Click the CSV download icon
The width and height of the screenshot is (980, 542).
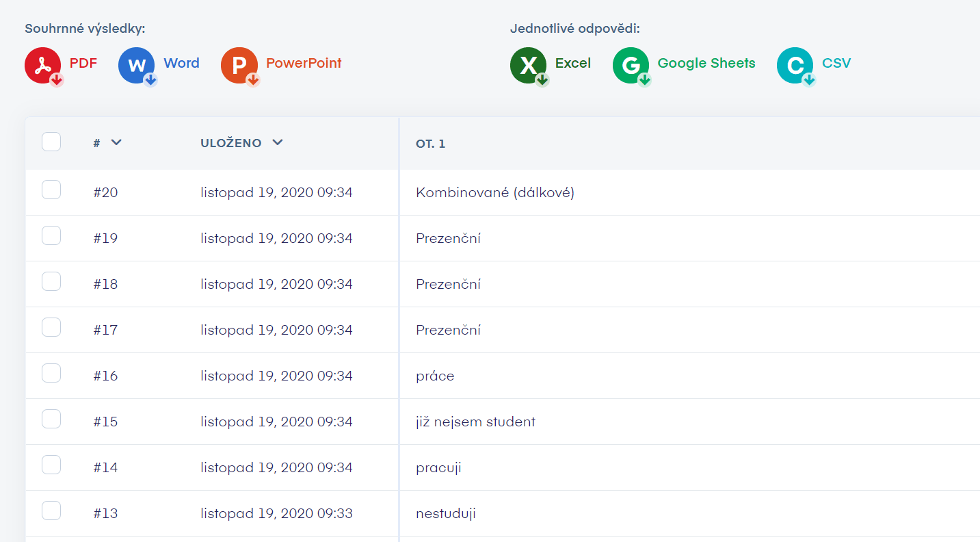[x=795, y=66]
